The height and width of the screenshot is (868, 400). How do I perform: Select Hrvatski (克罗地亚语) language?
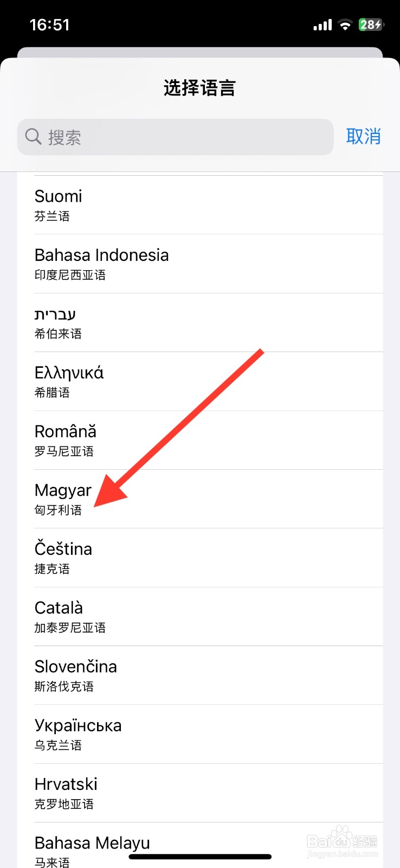[199, 793]
